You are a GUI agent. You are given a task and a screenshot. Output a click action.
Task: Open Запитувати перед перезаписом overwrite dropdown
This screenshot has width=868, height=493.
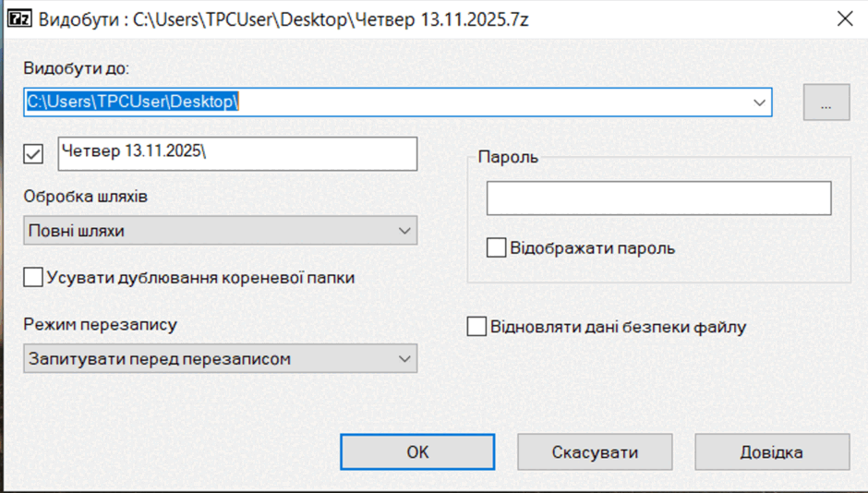pyautogui.click(x=221, y=358)
